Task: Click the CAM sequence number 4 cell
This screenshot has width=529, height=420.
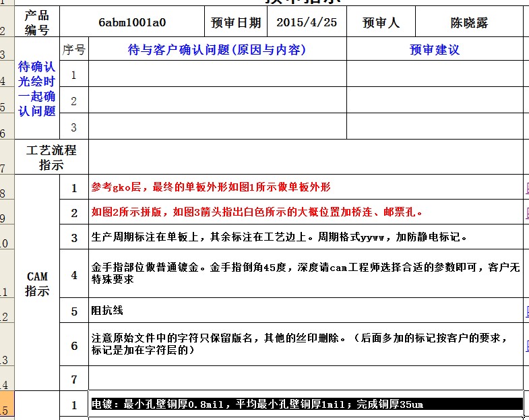Action: (74, 274)
